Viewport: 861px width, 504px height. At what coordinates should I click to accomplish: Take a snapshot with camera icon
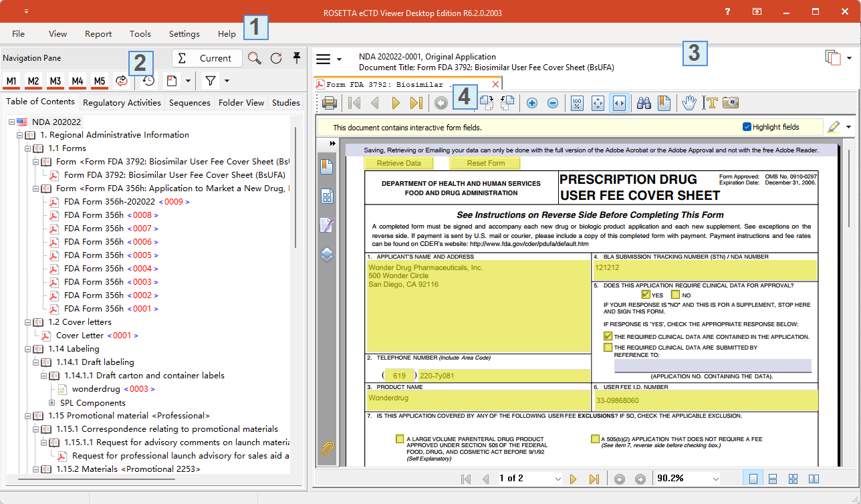(x=731, y=103)
